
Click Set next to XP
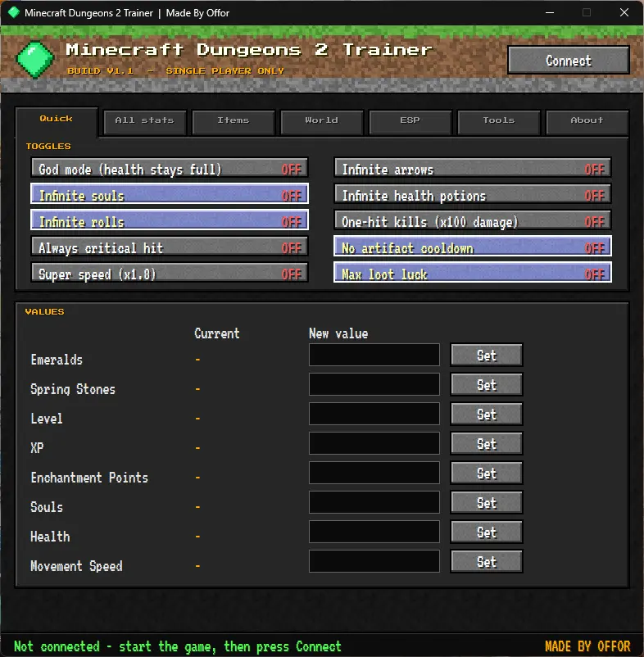pos(487,443)
